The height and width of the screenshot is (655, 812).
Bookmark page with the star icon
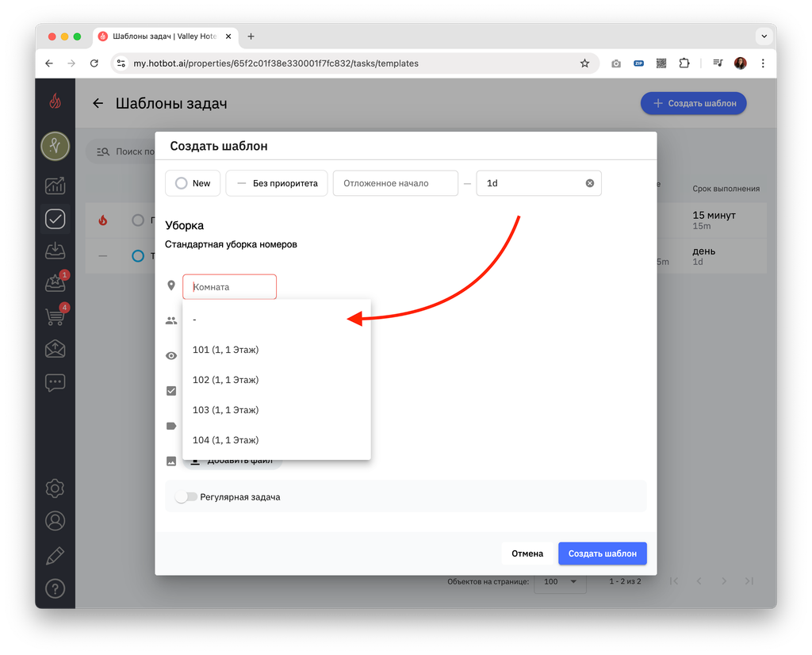[x=584, y=63]
